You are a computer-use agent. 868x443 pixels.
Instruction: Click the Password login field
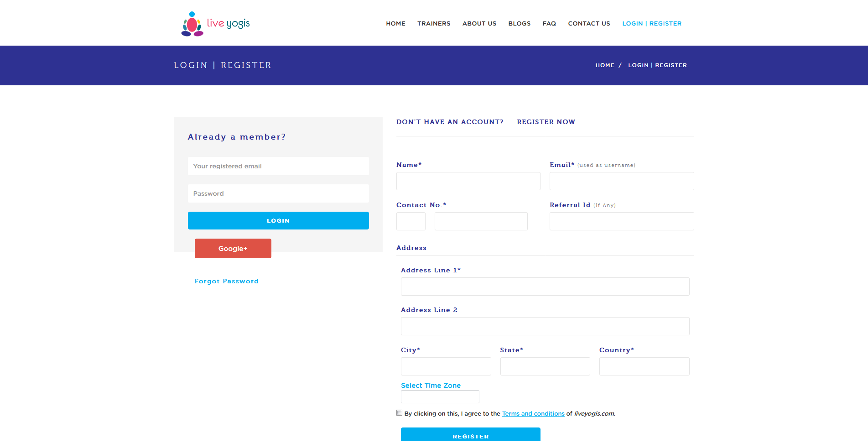278,193
